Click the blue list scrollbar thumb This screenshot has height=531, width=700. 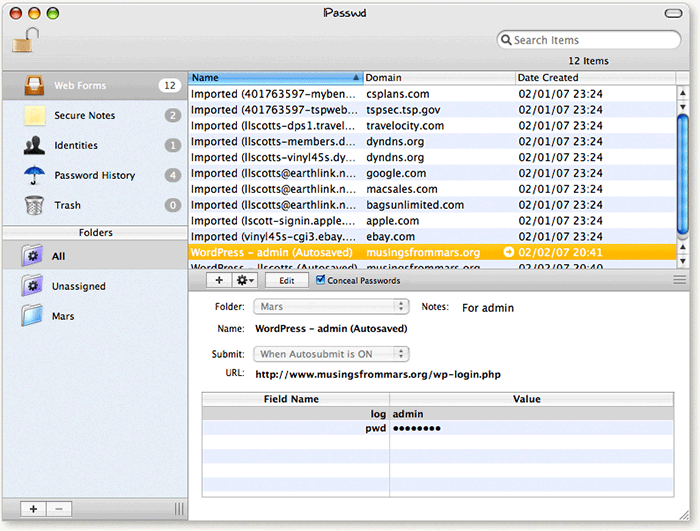tap(683, 174)
